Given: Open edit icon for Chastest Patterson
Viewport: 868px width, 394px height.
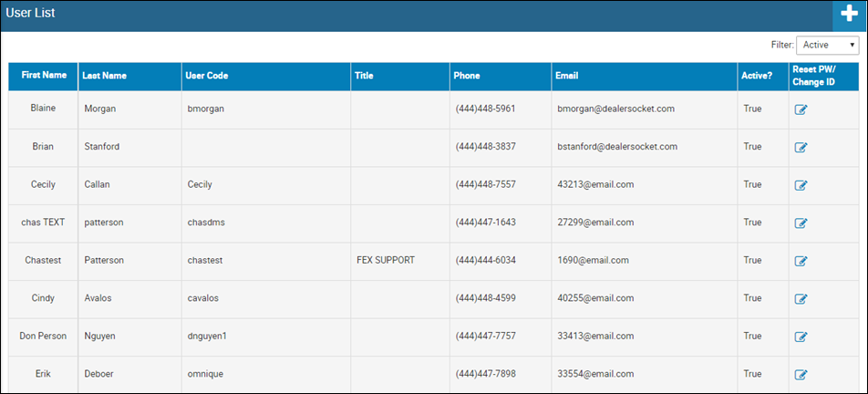Looking at the screenshot, I should (x=801, y=261).
